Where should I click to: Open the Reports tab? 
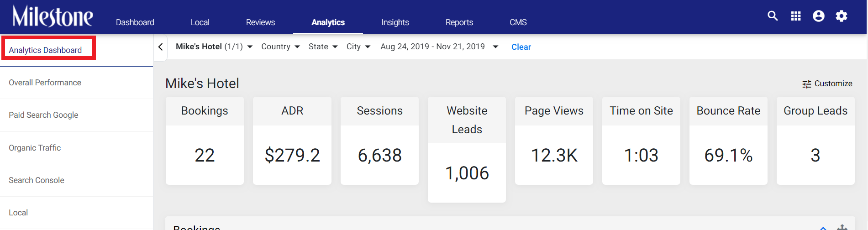(459, 22)
